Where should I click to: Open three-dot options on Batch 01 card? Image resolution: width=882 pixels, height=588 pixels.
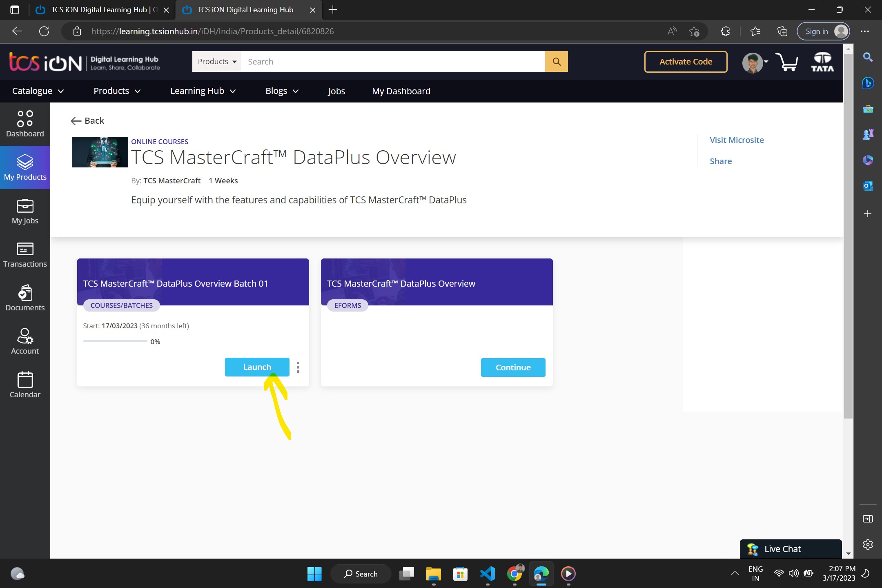tap(298, 367)
